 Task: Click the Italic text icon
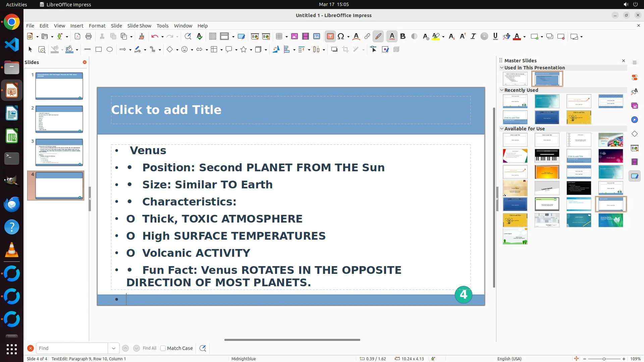tap(473, 37)
